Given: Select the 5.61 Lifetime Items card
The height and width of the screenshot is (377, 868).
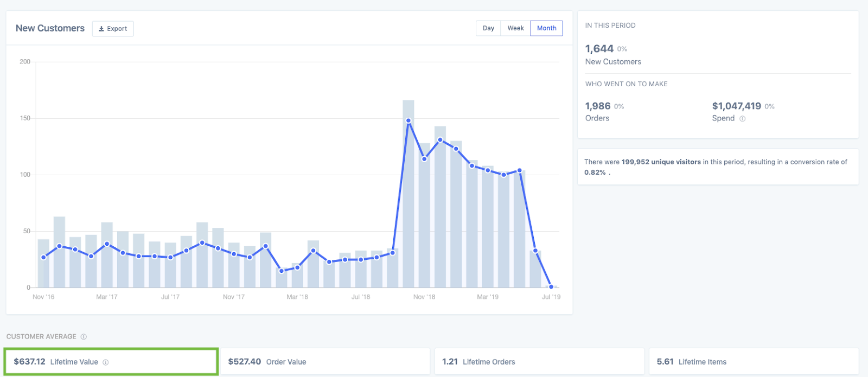Looking at the screenshot, I should point(753,362).
